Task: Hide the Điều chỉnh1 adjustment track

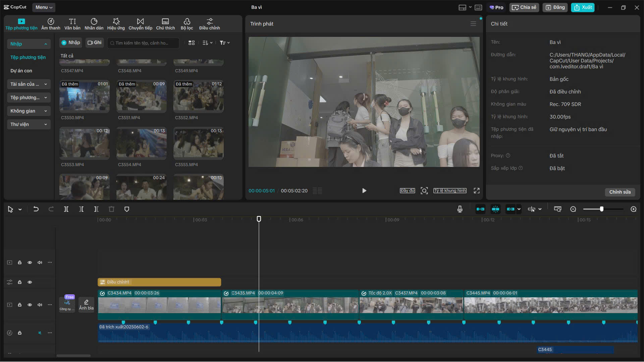Action: point(30,282)
